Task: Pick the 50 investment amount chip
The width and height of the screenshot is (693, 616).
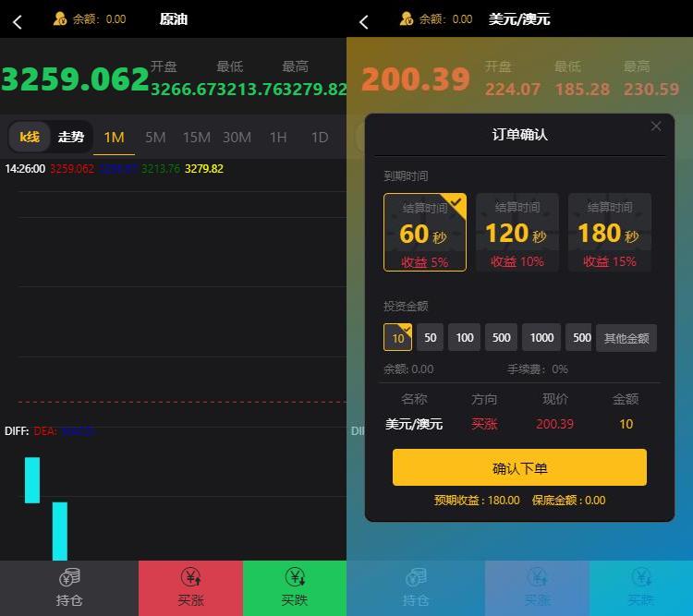Action: [430, 338]
